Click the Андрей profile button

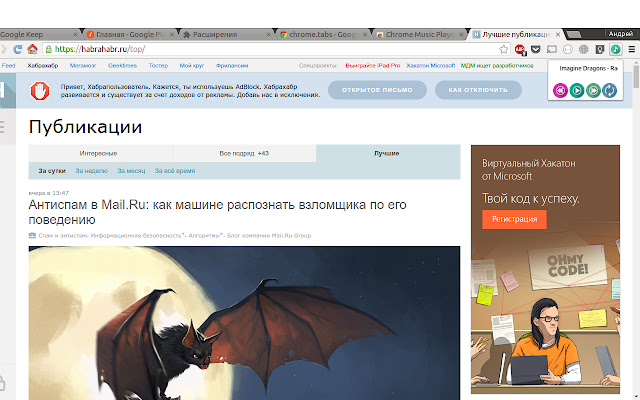point(621,33)
